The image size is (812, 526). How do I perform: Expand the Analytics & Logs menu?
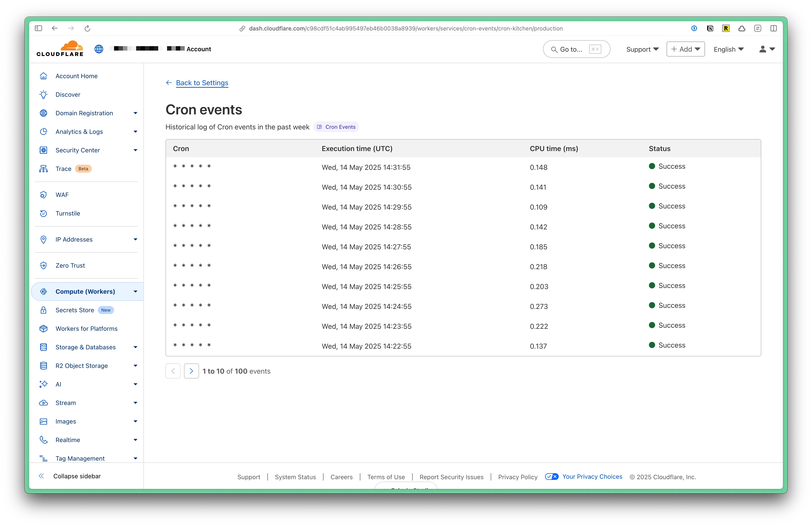(x=135, y=132)
